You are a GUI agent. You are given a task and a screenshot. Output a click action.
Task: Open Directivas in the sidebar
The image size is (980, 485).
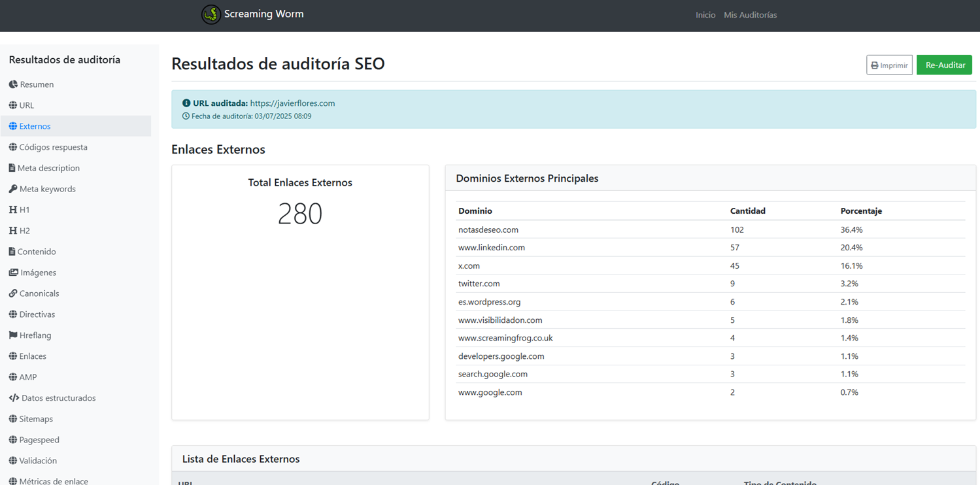(x=76, y=314)
